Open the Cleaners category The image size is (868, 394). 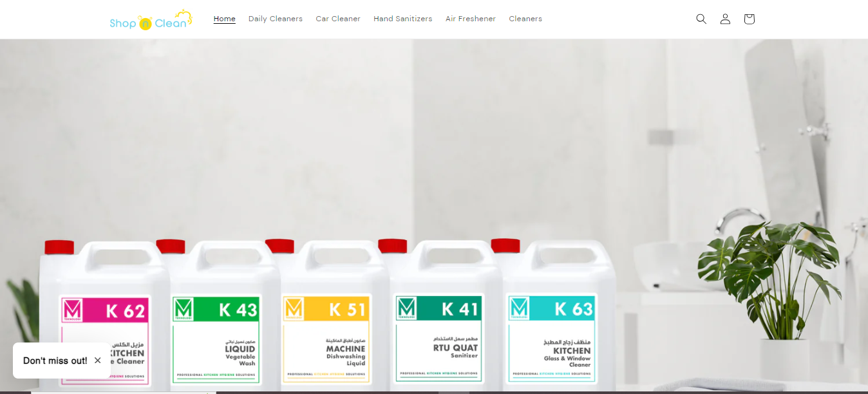pyautogui.click(x=525, y=19)
